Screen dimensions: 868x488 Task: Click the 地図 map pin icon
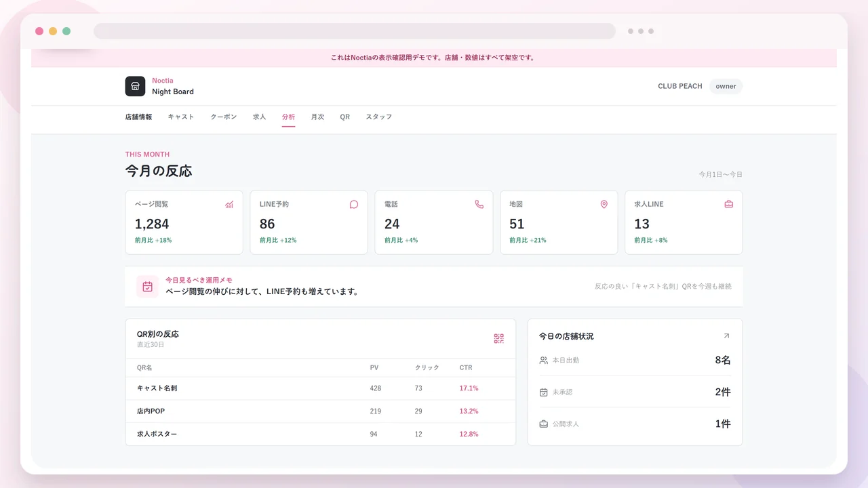[x=604, y=204]
